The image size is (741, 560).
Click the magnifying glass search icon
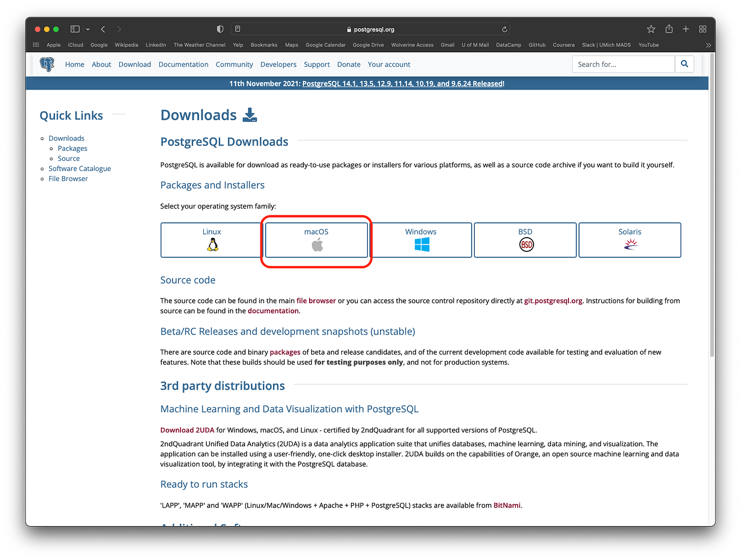pos(684,64)
